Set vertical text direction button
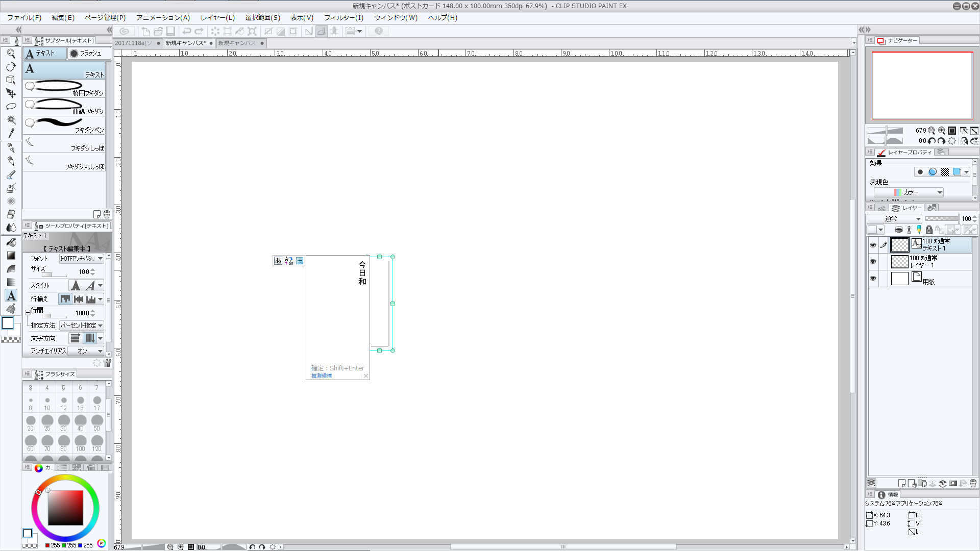The height and width of the screenshot is (551, 980). coord(90,338)
